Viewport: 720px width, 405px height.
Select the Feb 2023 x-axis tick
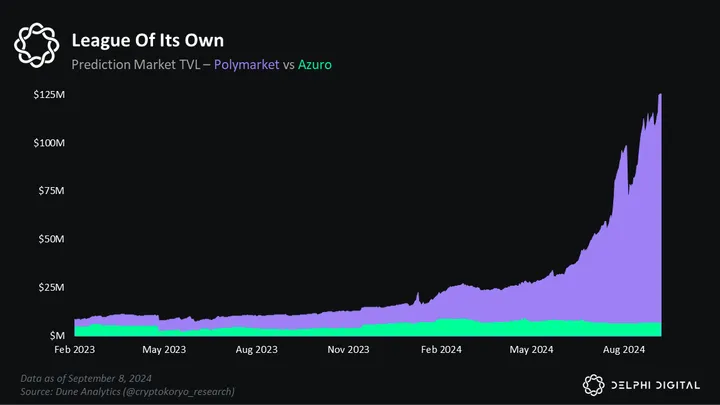[x=74, y=350]
